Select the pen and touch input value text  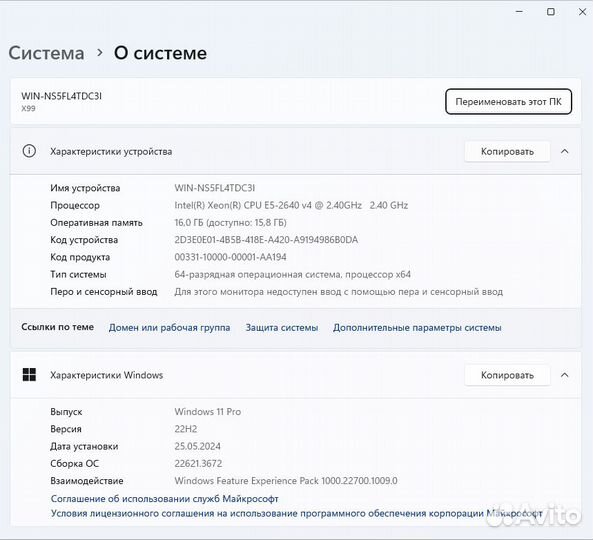(338, 292)
